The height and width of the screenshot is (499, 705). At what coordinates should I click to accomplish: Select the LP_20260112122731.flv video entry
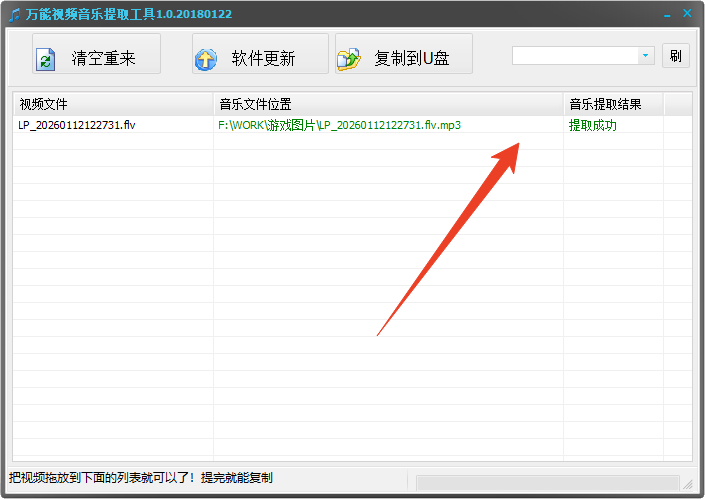(x=76, y=125)
